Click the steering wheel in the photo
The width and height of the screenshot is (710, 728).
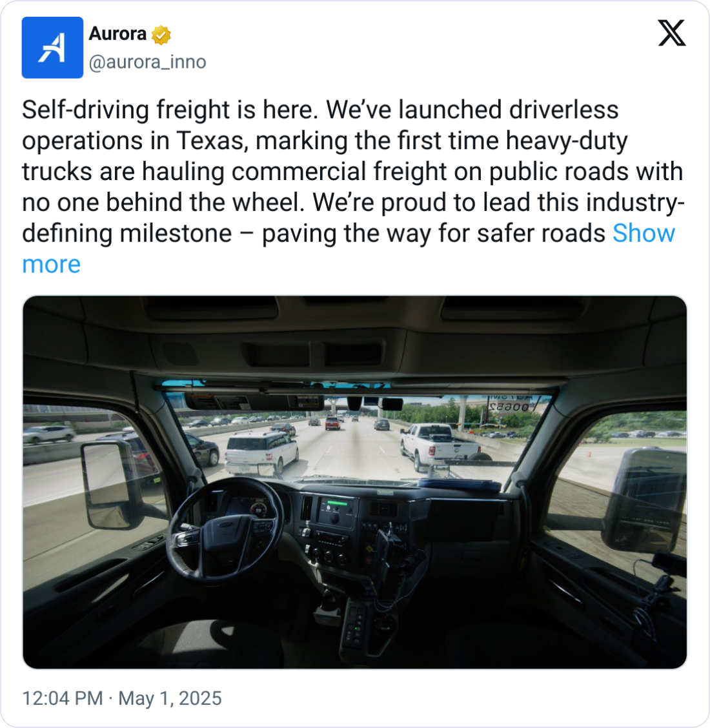225,531
